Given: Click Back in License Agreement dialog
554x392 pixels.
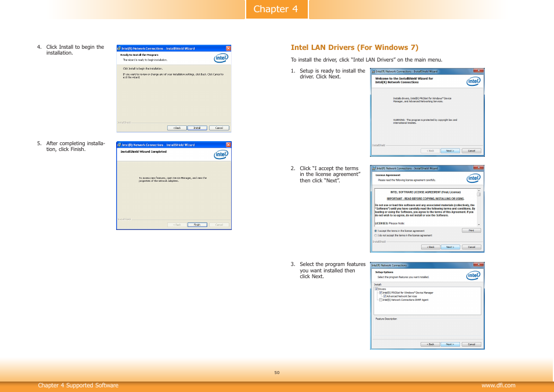Looking at the screenshot, I should (431, 247).
